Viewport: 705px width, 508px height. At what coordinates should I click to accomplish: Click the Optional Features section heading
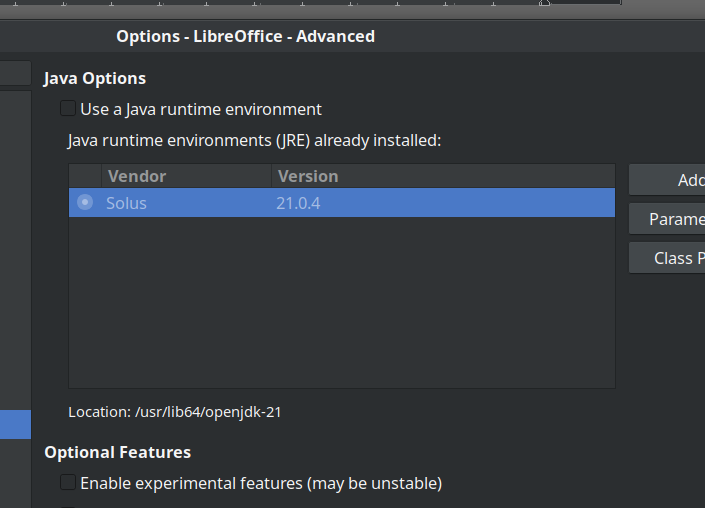point(117,452)
